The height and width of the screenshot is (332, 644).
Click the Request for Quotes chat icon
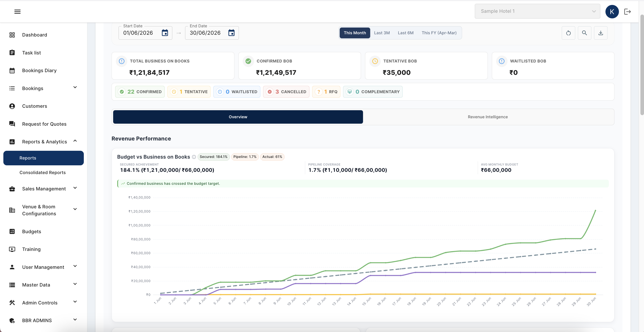[x=12, y=124]
